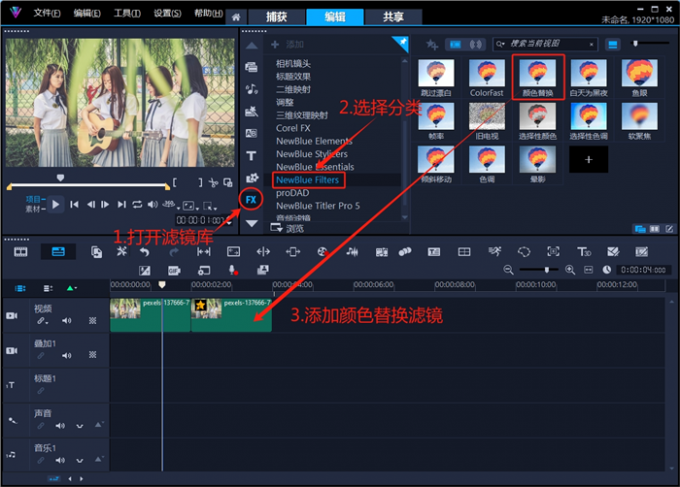
Task: Open the track manager green arrow dropdown
Action: tap(72, 288)
